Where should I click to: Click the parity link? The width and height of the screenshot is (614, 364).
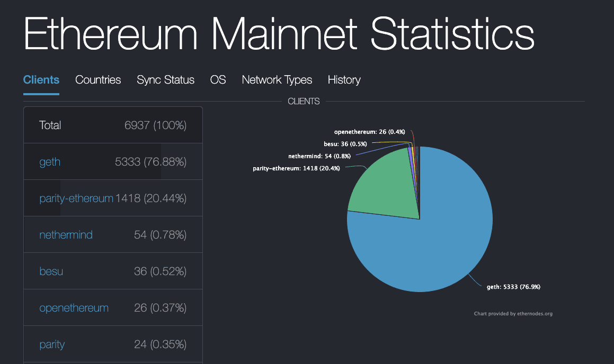52,343
